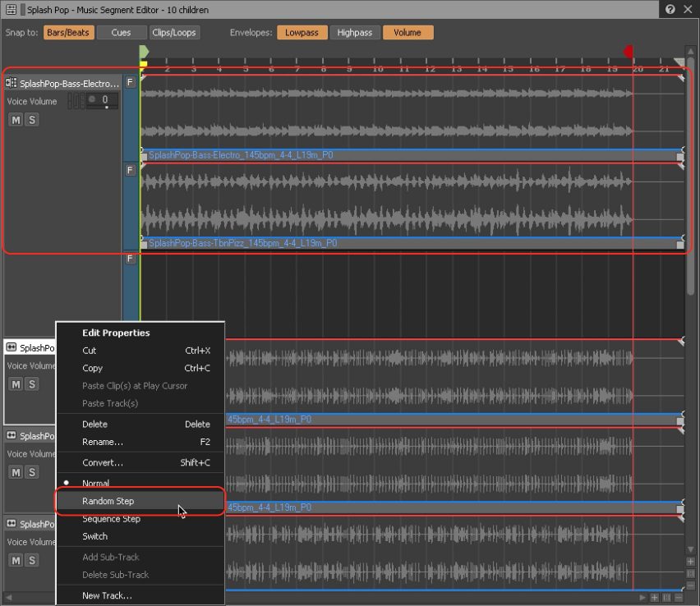Choose Rename… in the context menu
Viewport: 700px width, 606px height.
coord(140,441)
